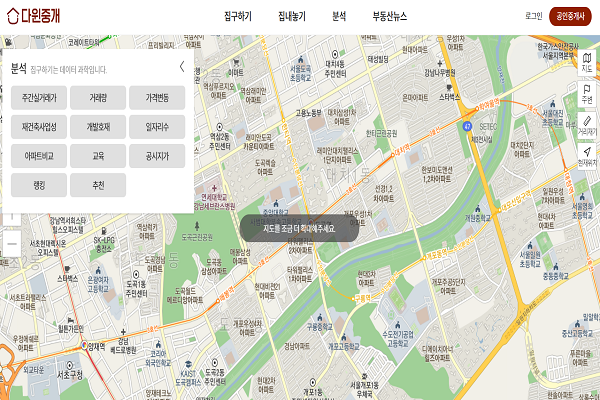Open the 지도 map type control
600x400 pixels.
click(x=587, y=63)
